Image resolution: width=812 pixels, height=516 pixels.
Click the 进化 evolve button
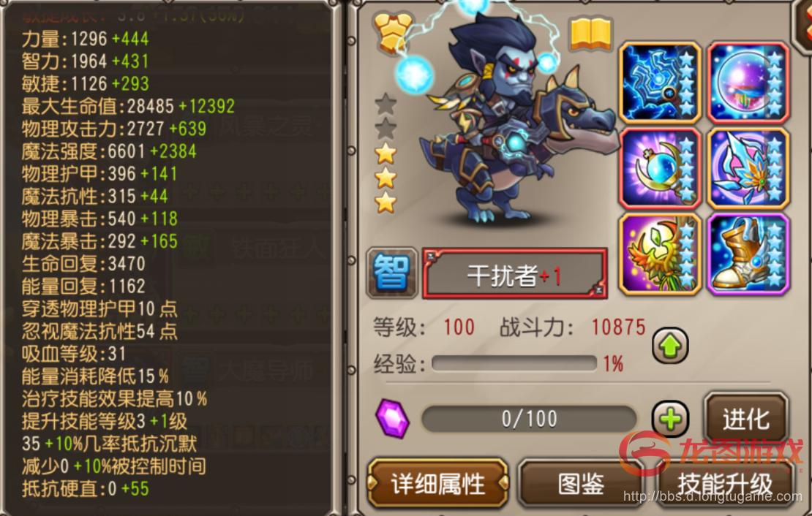[x=745, y=419]
